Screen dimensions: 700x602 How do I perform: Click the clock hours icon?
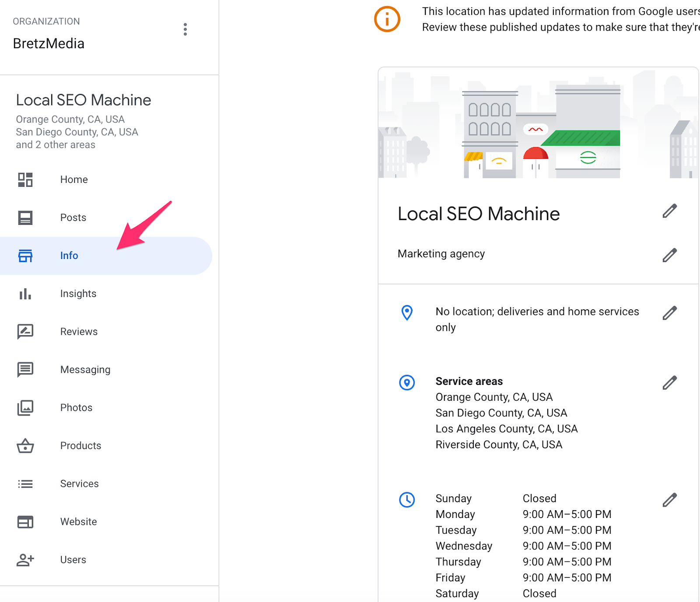pos(407,500)
